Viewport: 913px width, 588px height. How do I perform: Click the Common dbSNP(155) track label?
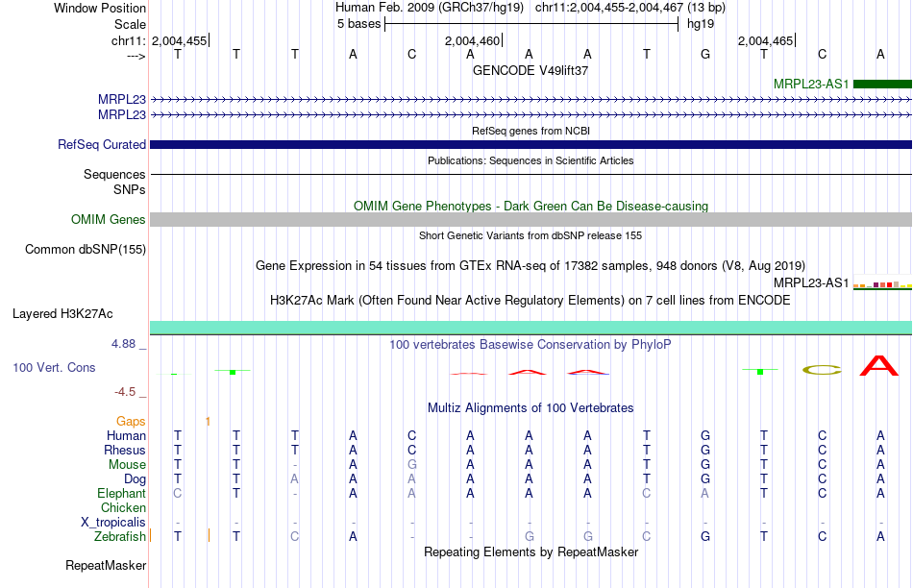point(85,249)
